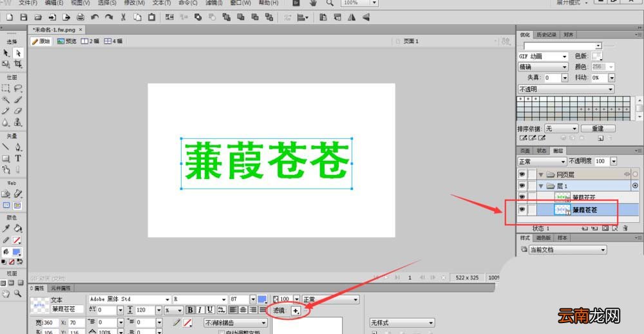Select the Eyedropper tool
This screenshot has width=644, height=334.
click(x=6, y=228)
